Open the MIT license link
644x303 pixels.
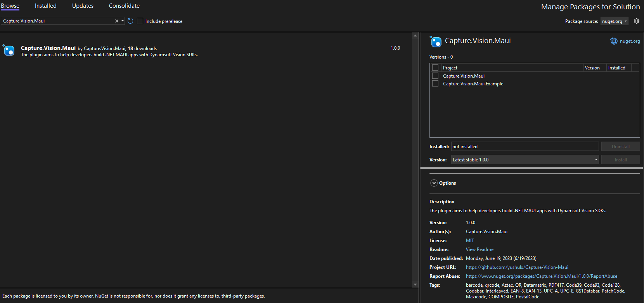tap(470, 241)
